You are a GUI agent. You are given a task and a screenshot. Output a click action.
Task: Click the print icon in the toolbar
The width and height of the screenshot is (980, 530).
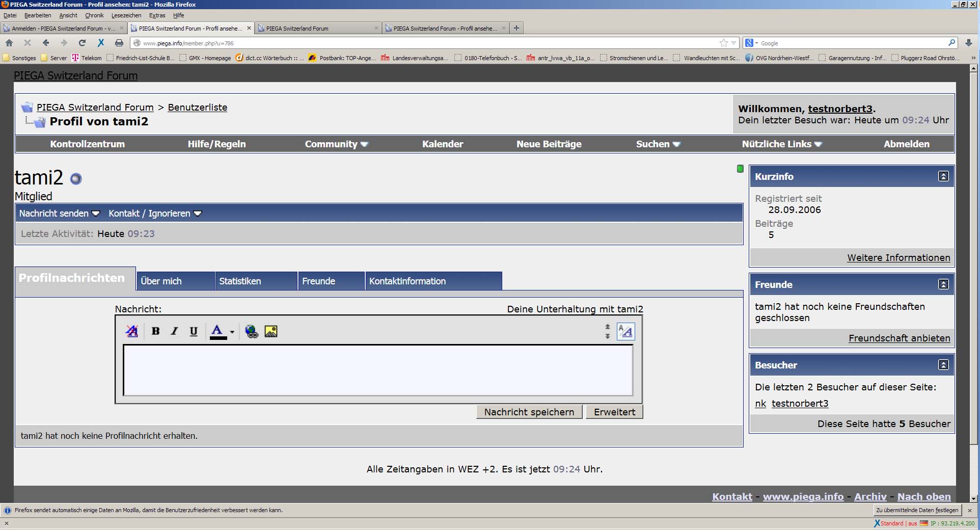pos(119,43)
